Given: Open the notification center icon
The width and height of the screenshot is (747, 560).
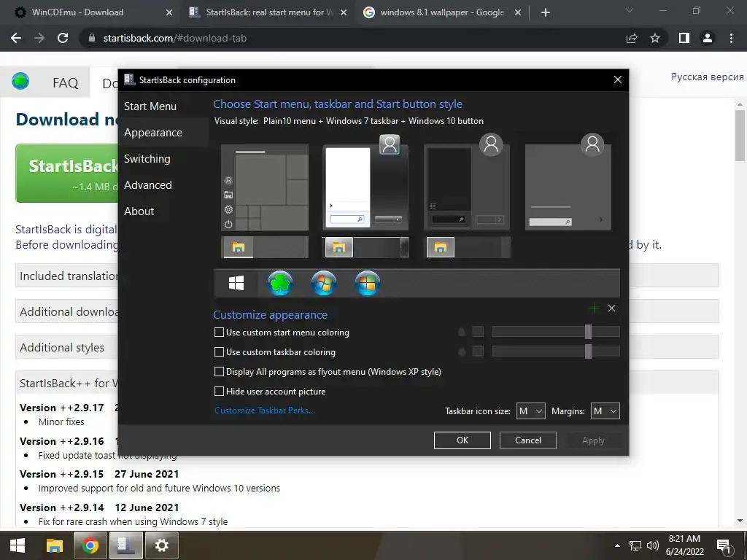Looking at the screenshot, I should click(724, 547).
